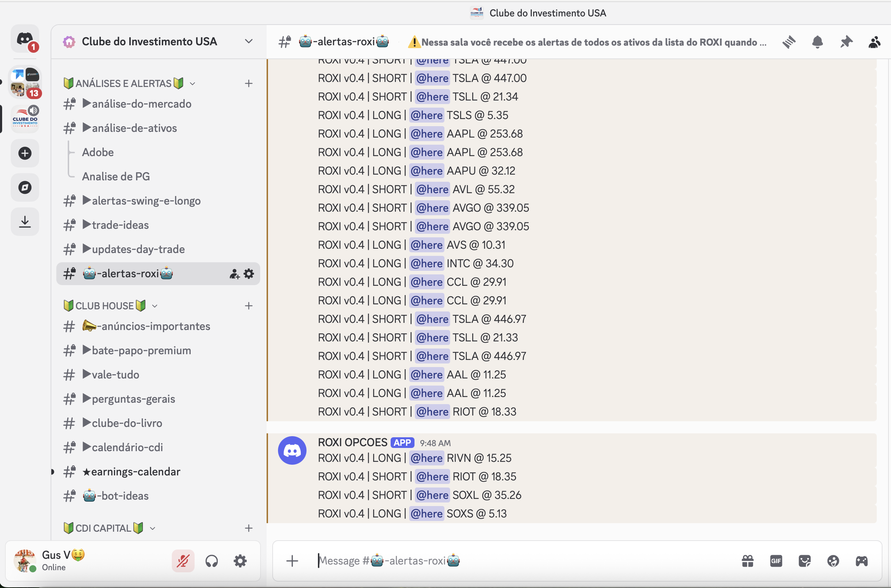Click the Threads icon in header
This screenshot has width=891, height=588.
789,42
